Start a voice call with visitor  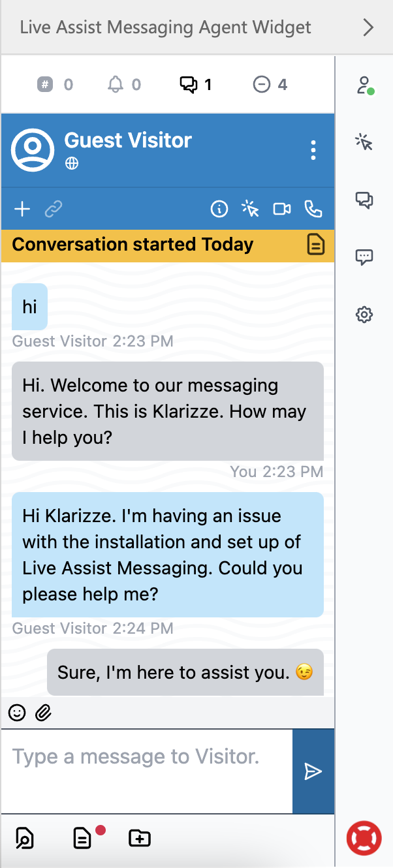[x=313, y=209]
